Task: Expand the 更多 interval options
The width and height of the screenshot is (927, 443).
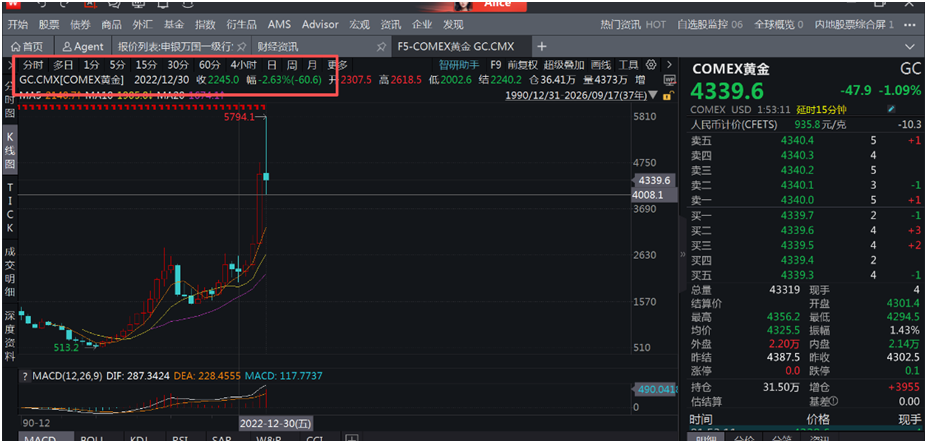Action: click(338, 65)
